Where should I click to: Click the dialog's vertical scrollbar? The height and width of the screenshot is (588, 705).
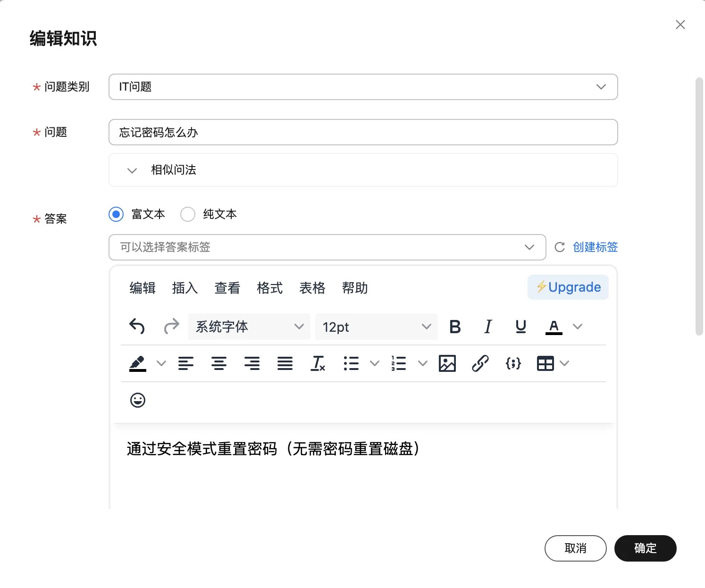699,206
